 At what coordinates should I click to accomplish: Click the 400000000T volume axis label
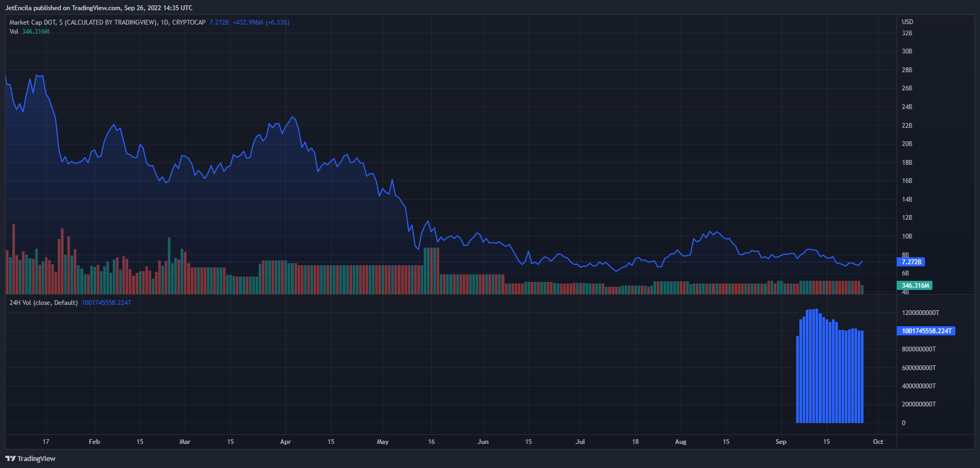pos(919,386)
